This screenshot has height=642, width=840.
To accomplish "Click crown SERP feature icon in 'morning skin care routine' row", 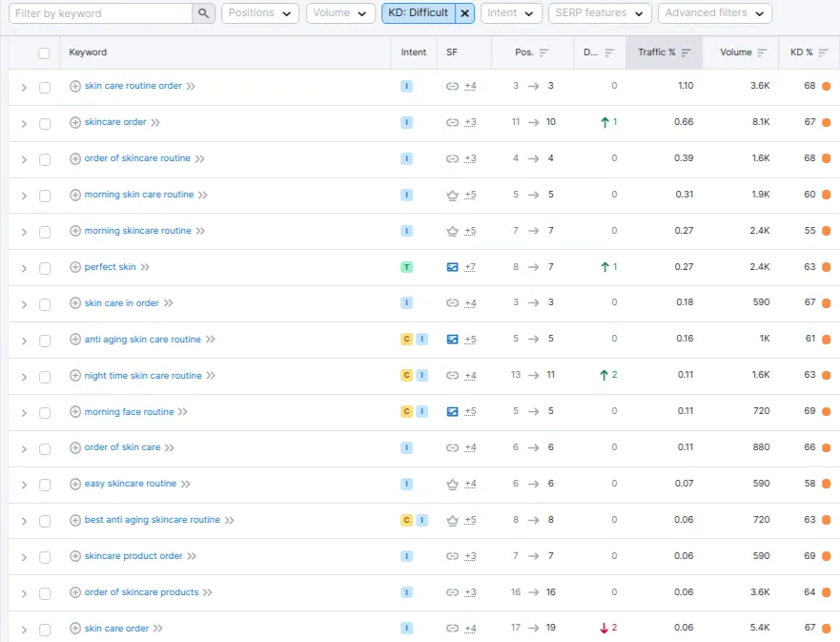I will [452, 195].
